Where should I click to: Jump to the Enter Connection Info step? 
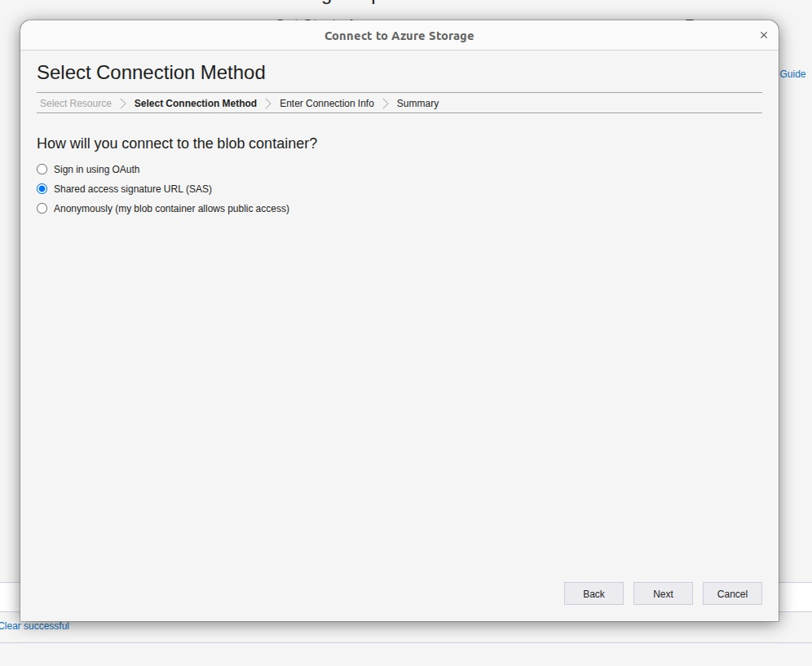(x=327, y=104)
